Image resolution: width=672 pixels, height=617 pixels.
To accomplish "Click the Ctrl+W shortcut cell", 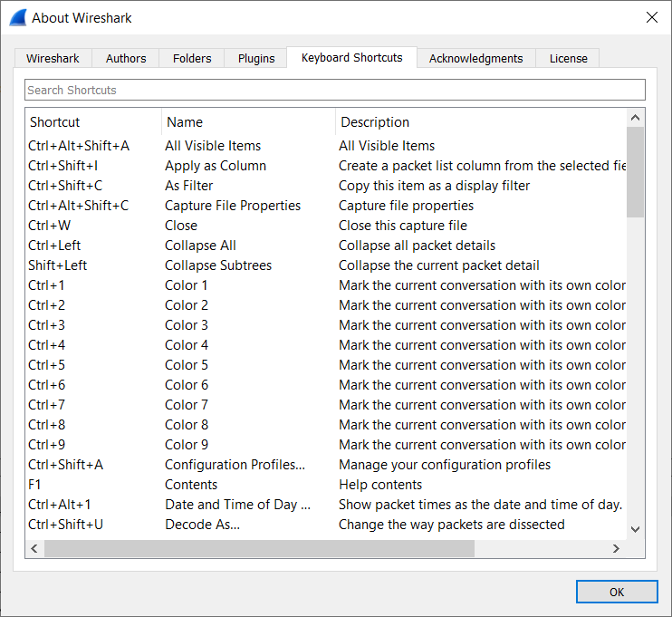I will coord(49,226).
